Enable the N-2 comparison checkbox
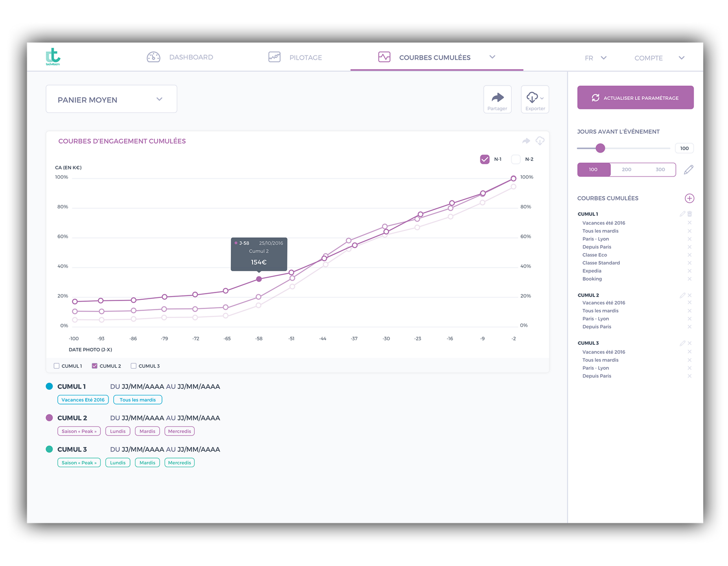The height and width of the screenshot is (566, 728). [516, 159]
